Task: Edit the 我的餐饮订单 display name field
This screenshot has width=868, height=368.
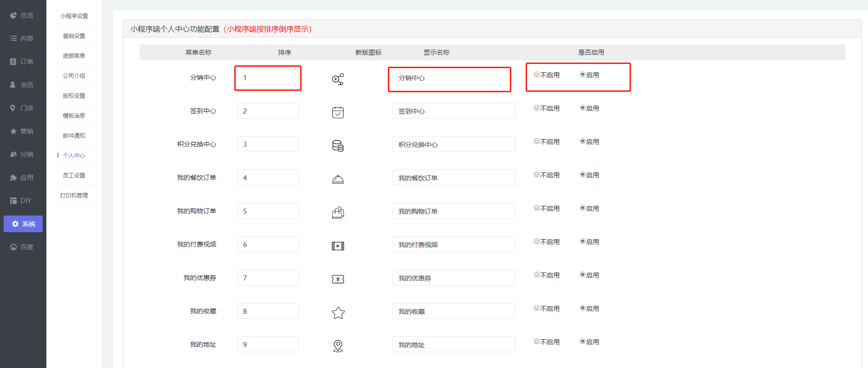Action: [454, 178]
